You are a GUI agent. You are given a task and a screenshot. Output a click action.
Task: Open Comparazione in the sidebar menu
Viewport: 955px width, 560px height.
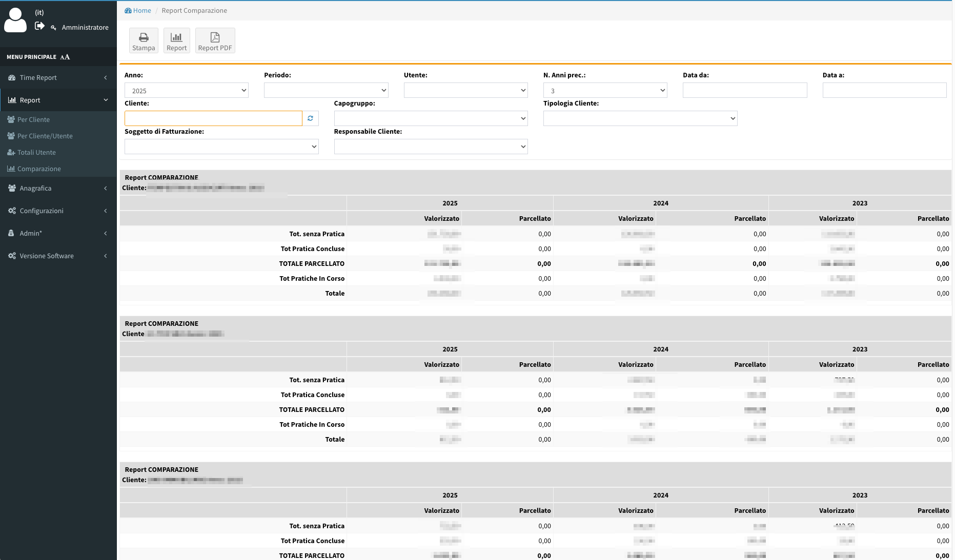[x=39, y=169]
